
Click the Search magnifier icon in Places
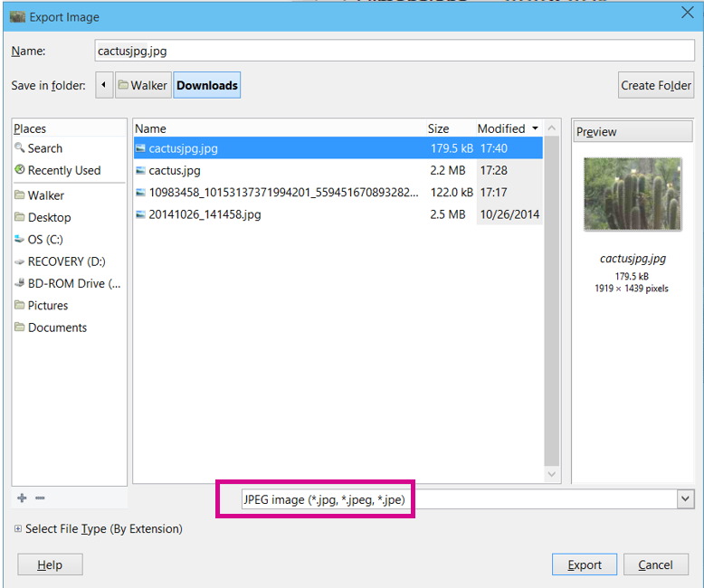click(20, 148)
